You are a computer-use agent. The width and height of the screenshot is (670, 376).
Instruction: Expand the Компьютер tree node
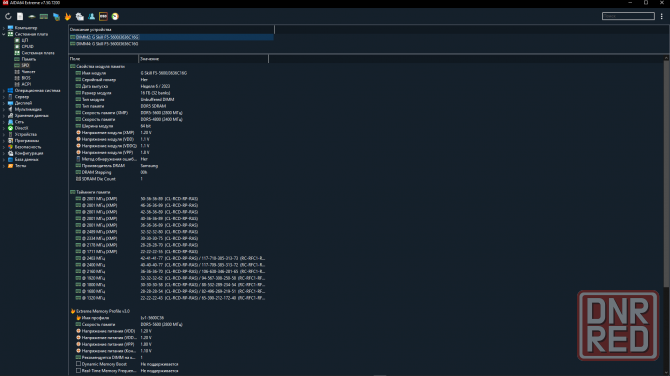pyautogui.click(x=4, y=28)
